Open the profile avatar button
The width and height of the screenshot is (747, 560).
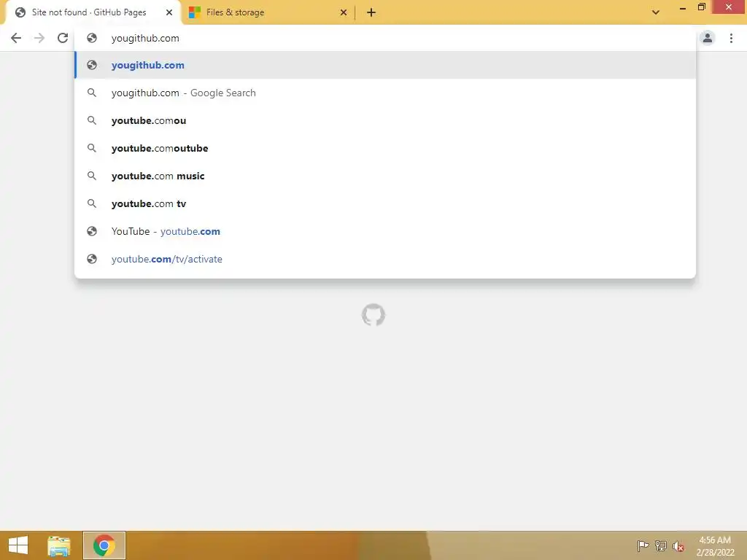(708, 38)
